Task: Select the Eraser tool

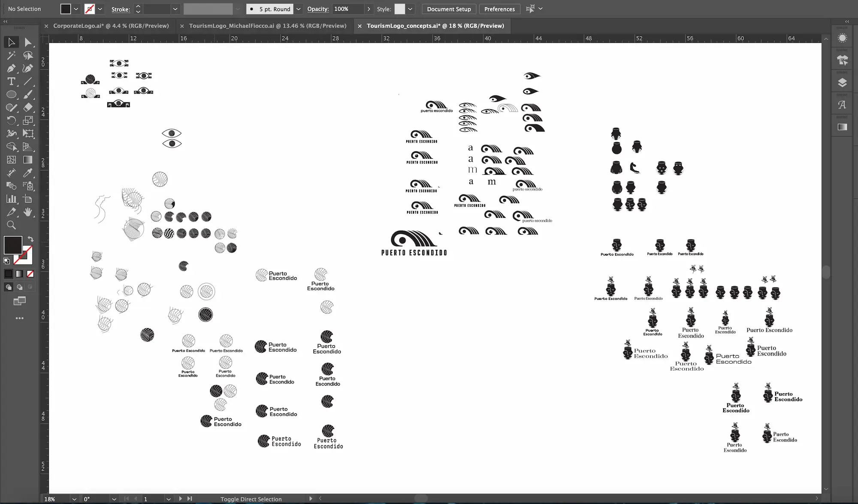Action: [x=28, y=108]
